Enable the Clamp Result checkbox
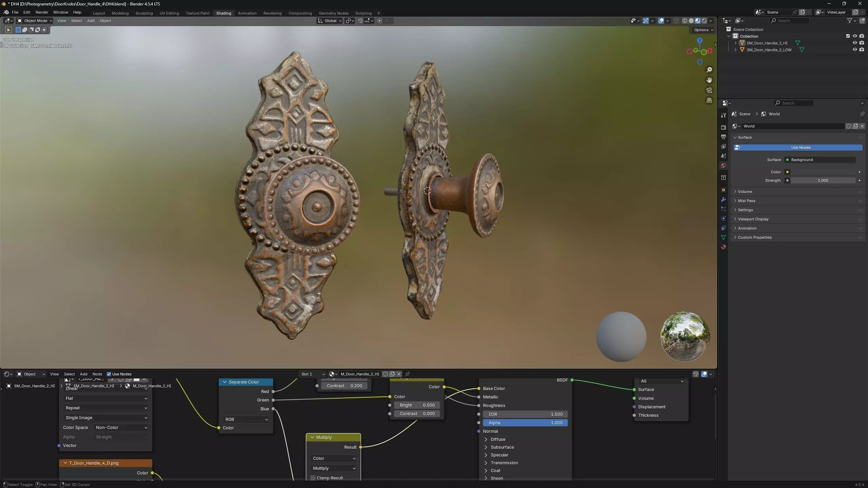This screenshot has width=868, height=488. (x=313, y=478)
